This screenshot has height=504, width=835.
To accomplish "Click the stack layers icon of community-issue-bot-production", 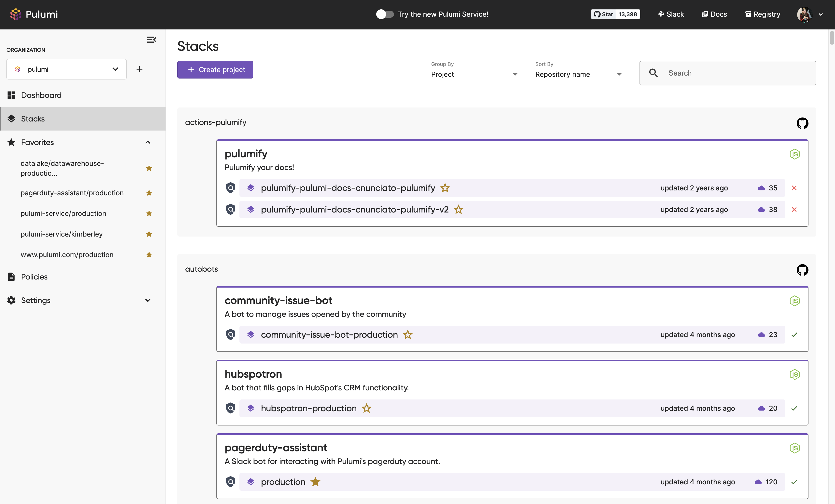I will tap(251, 334).
